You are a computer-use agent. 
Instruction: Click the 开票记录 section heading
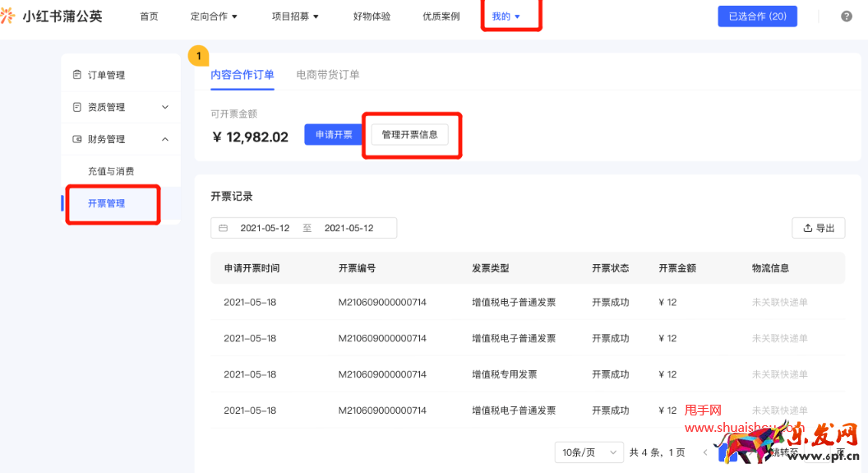(232, 196)
